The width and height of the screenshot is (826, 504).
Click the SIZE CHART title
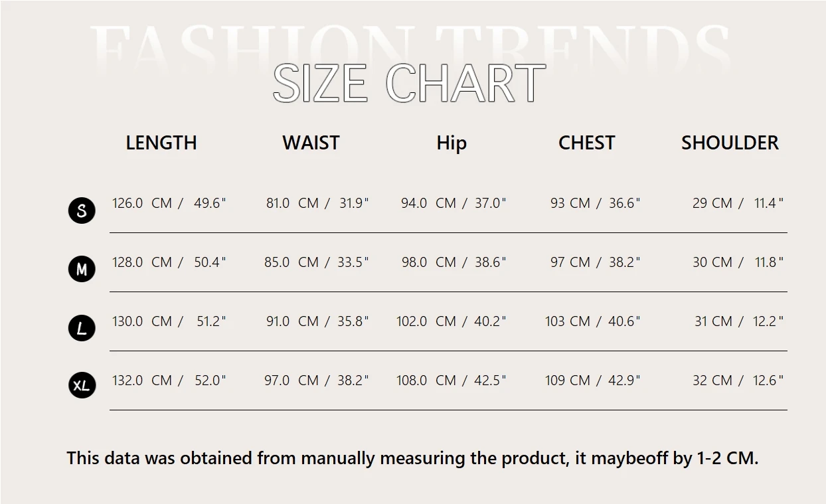[x=409, y=84]
